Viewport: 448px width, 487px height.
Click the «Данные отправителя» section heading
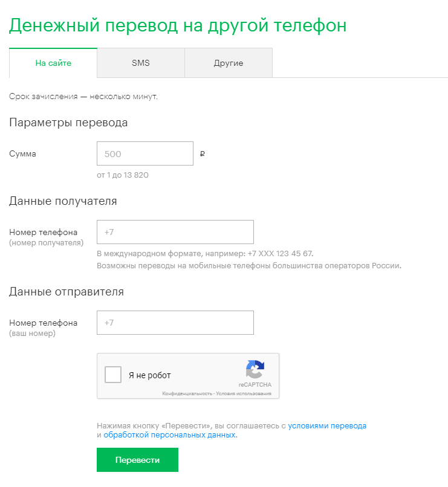[66, 292]
